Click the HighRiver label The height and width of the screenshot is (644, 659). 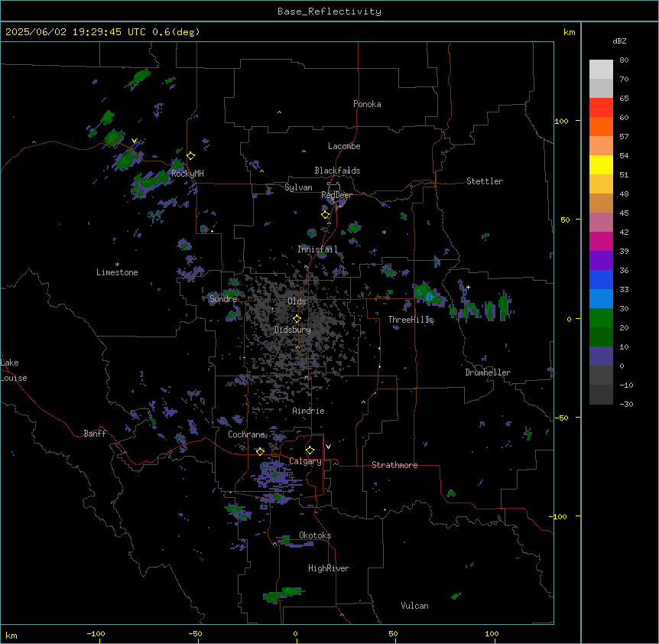pos(329,568)
